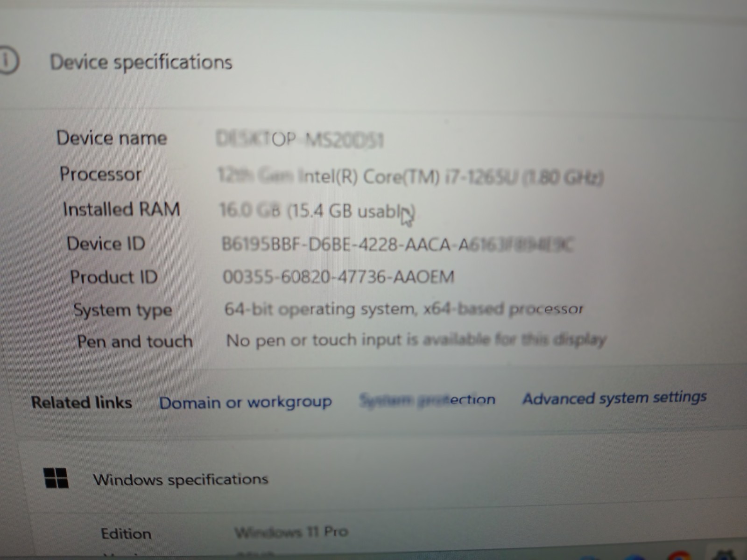Screen dimensions: 747x560
Task: Select the Installed RAM label
Action: (121, 209)
